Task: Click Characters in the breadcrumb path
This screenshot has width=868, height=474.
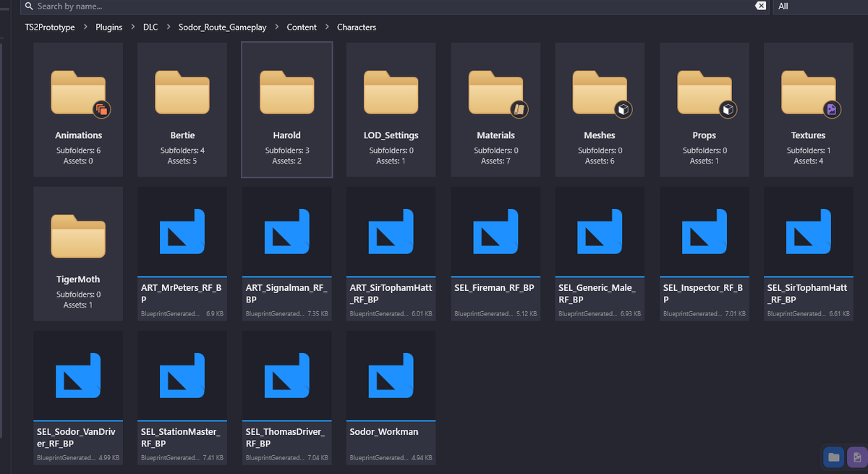Action: point(357,27)
